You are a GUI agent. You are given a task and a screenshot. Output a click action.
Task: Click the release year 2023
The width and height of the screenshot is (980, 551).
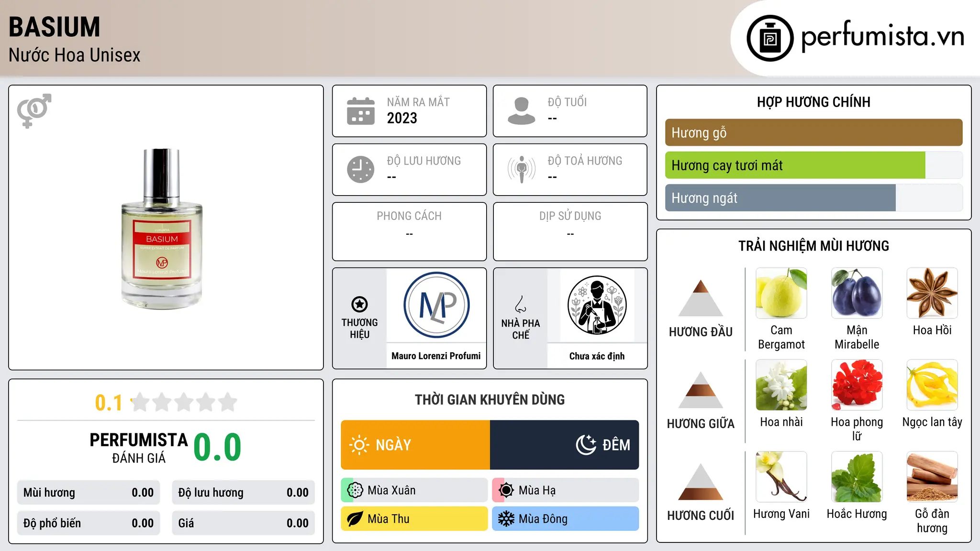(402, 118)
